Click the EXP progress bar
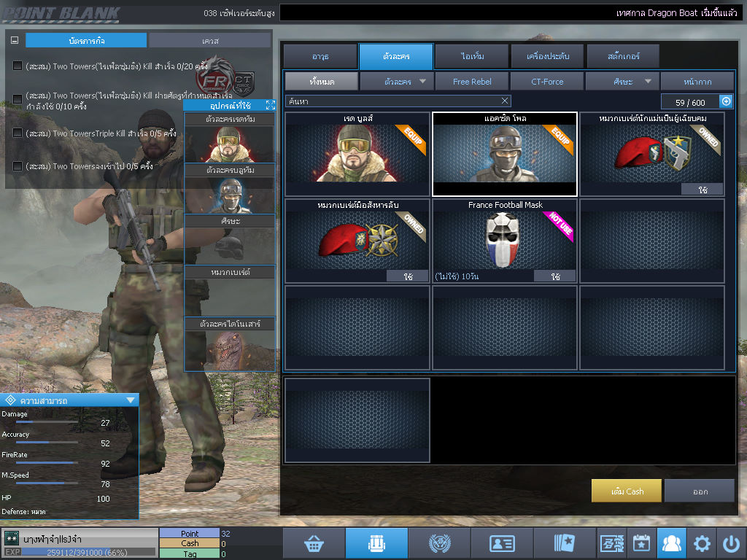This screenshot has width=747, height=560. coord(89,553)
